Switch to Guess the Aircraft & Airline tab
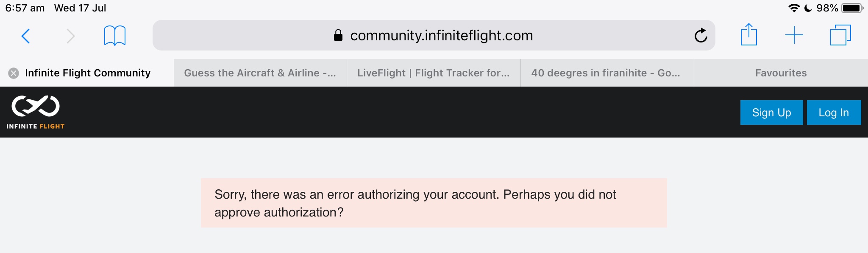The height and width of the screenshot is (253, 868). pos(260,73)
